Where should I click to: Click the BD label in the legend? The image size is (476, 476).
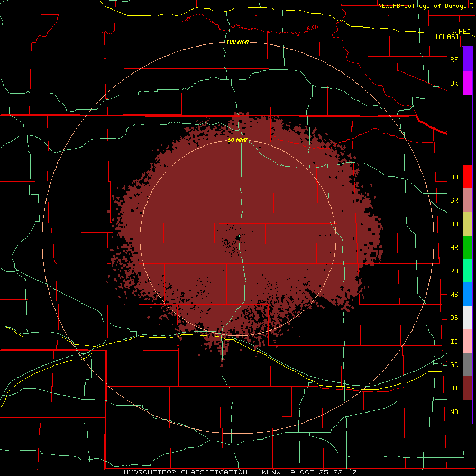pos(454,224)
